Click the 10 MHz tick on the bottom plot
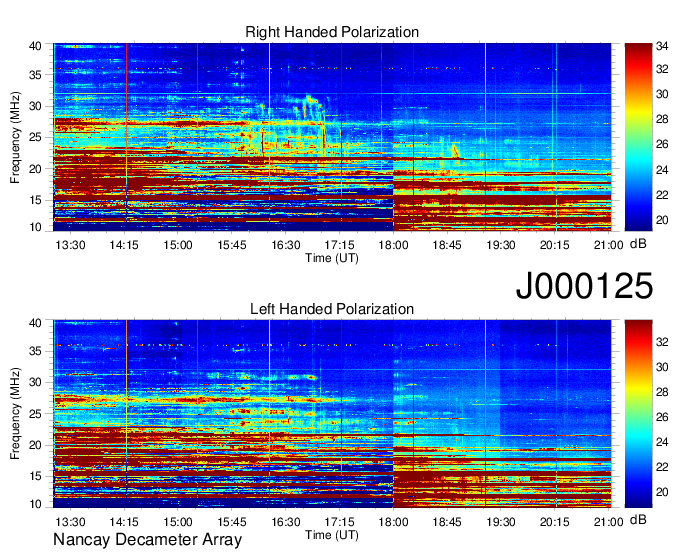Screen dimensions: 680x552 tap(35, 504)
